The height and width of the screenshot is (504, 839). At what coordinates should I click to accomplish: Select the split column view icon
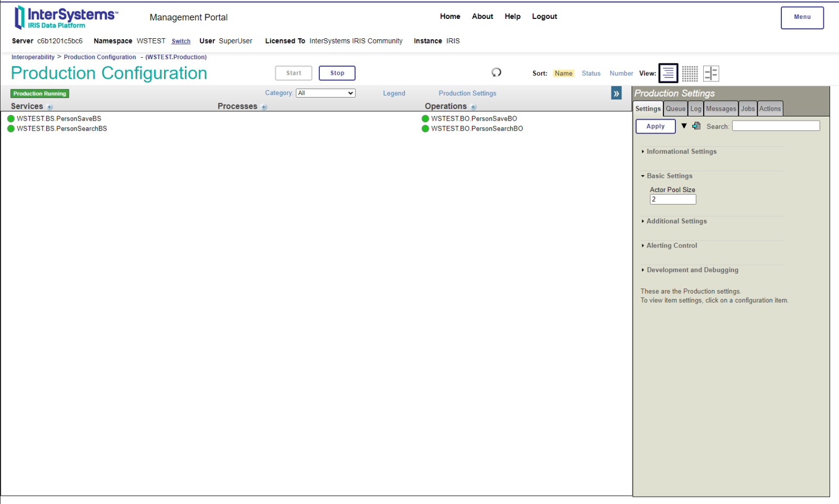(711, 73)
